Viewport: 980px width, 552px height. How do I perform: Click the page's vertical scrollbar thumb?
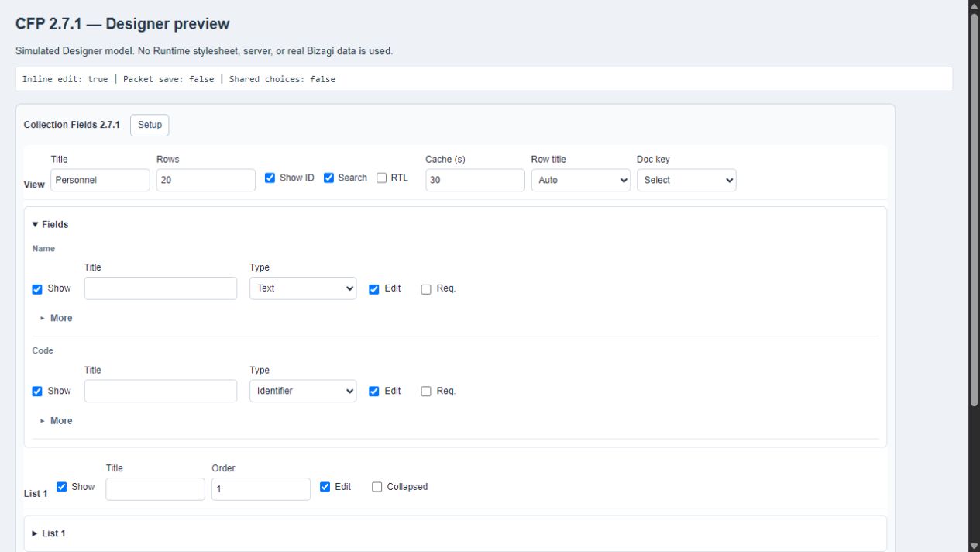[974, 208]
